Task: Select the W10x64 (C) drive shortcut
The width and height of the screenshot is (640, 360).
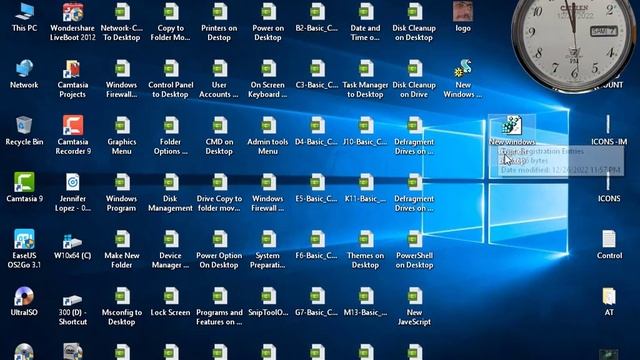Action: tap(73, 241)
